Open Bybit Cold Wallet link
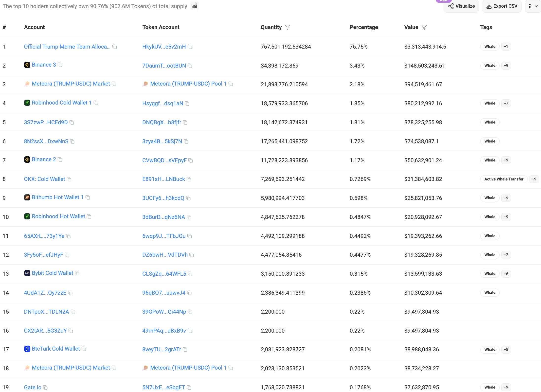This screenshot has width=541, height=392. tap(53, 273)
